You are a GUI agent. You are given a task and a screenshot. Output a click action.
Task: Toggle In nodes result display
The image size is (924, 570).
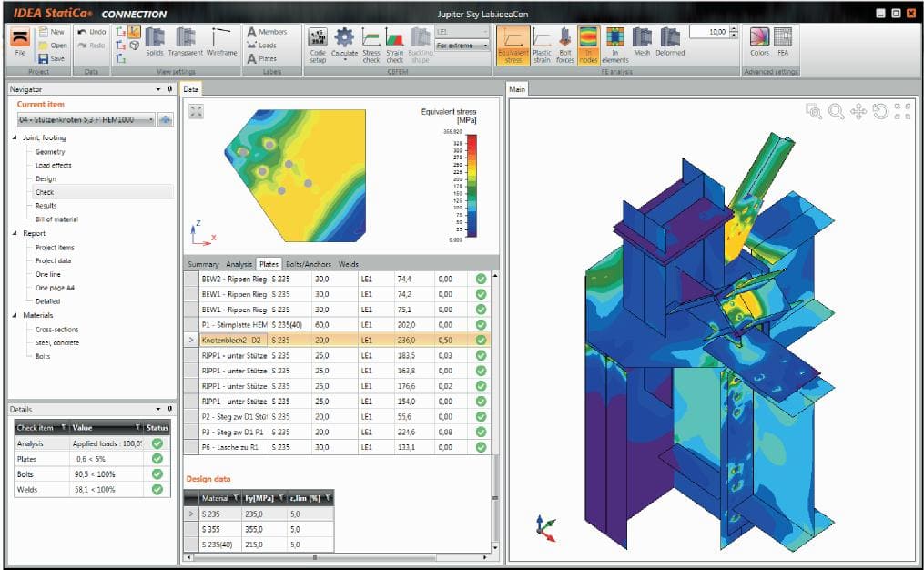pos(588,46)
